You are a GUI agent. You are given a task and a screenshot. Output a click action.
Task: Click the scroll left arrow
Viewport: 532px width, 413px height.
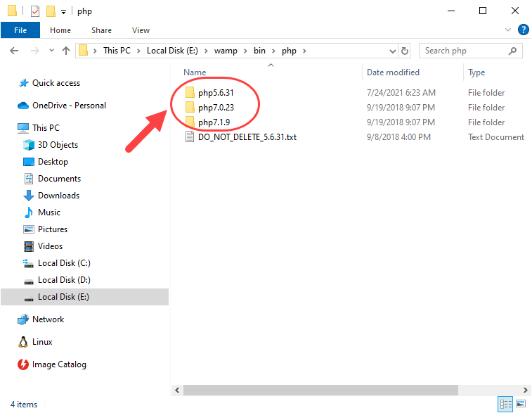click(x=177, y=390)
